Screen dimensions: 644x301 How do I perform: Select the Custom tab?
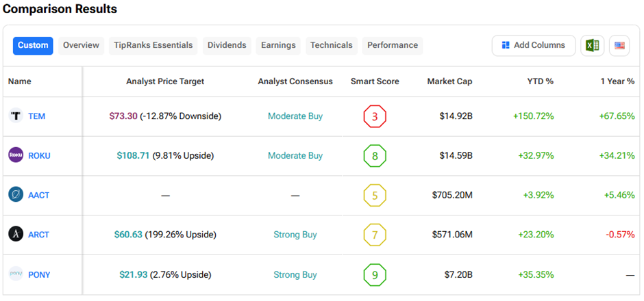click(x=33, y=46)
